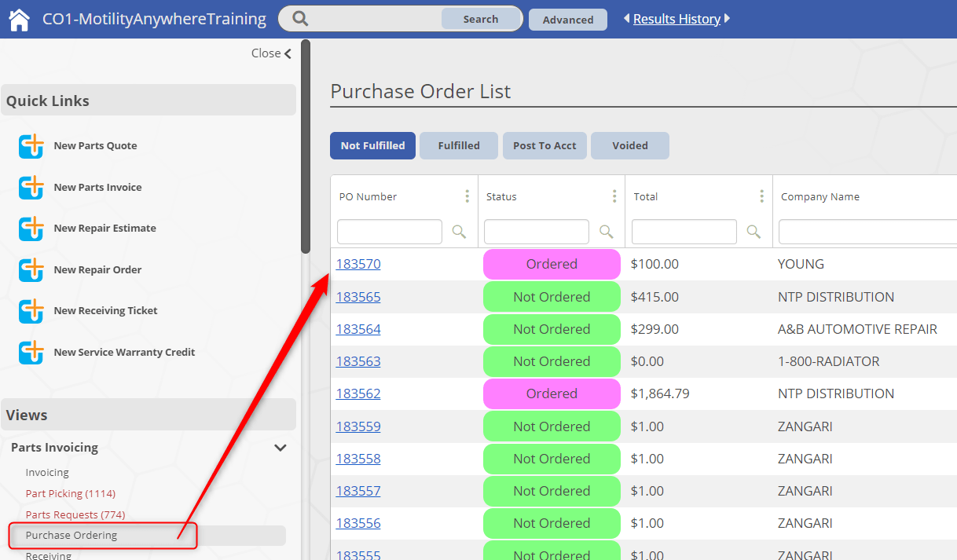Image resolution: width=957 pixels, height=560 pixels.
Task: Click the New Repair Order plus icon
Action: tap(31, 269)
